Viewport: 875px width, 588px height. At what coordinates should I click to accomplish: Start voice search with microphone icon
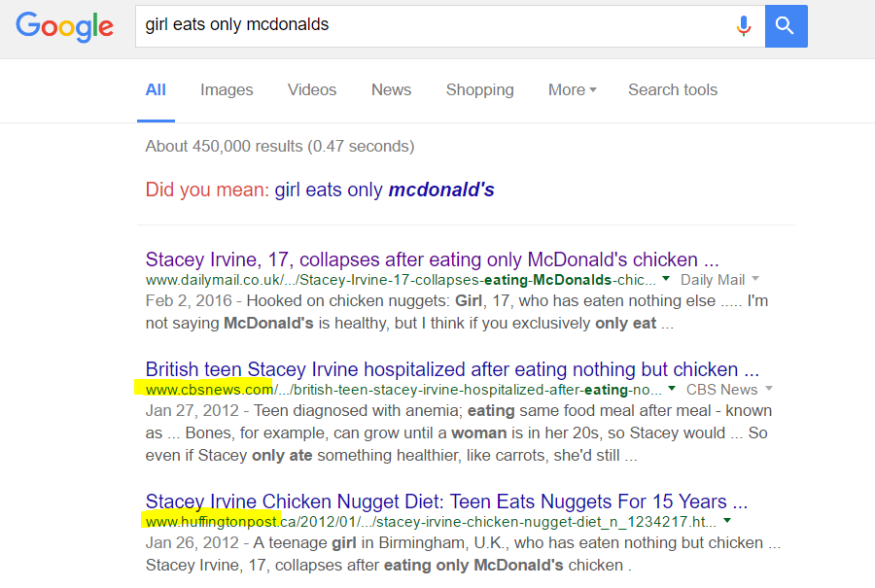point(744,25)
